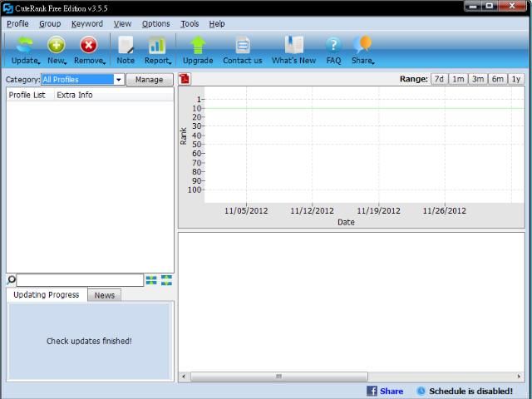
Task: Click the Manage button
Action: click(x=150, y=80)
